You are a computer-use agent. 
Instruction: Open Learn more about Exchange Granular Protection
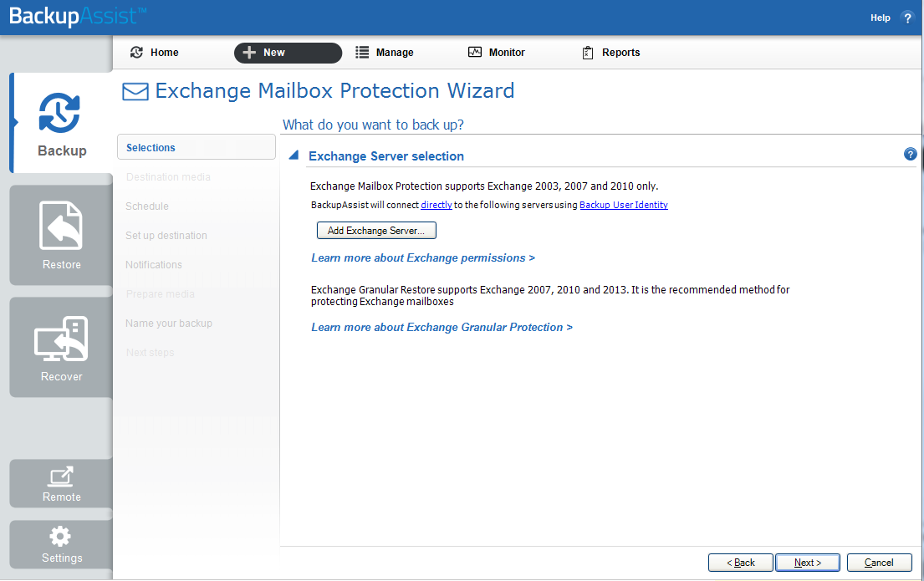click(x=442, y=328)
